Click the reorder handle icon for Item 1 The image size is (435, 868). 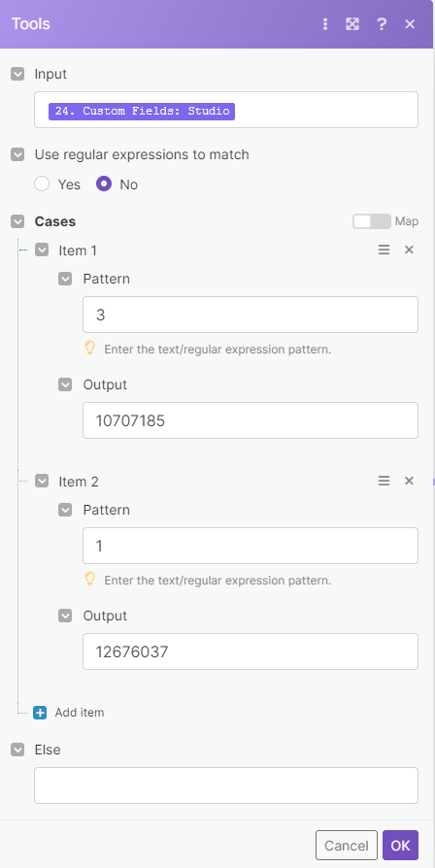(384, 250)
